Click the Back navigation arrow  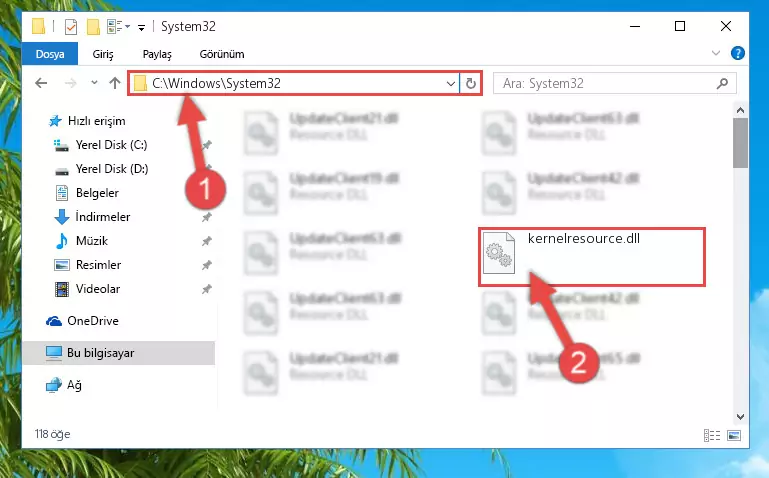click(41, 83)
